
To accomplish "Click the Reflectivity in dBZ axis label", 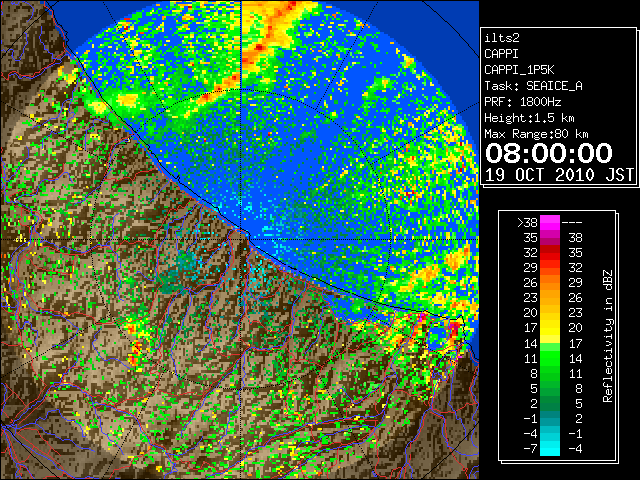I will pyautogui.click(x=608, y=336).
